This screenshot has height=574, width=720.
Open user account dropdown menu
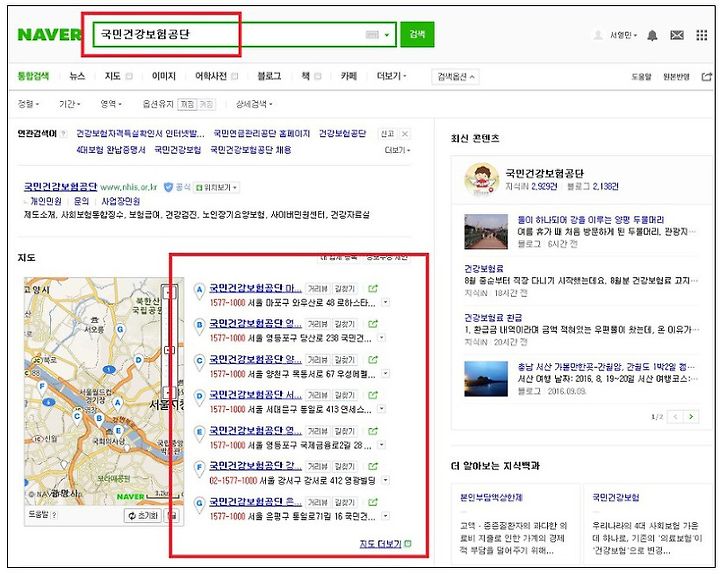[x=623, y=35]
